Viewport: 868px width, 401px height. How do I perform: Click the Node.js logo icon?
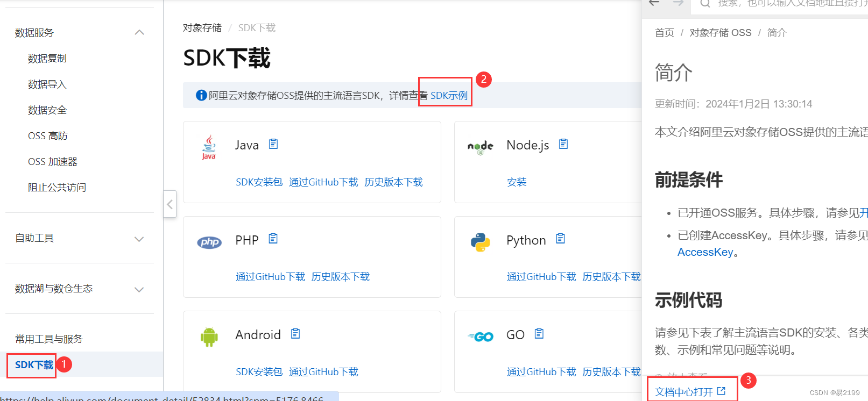click(481, 147)
